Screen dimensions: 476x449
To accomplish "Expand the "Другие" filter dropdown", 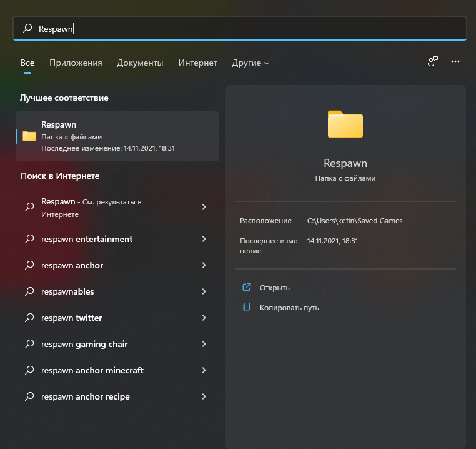I will coord(250,63).
